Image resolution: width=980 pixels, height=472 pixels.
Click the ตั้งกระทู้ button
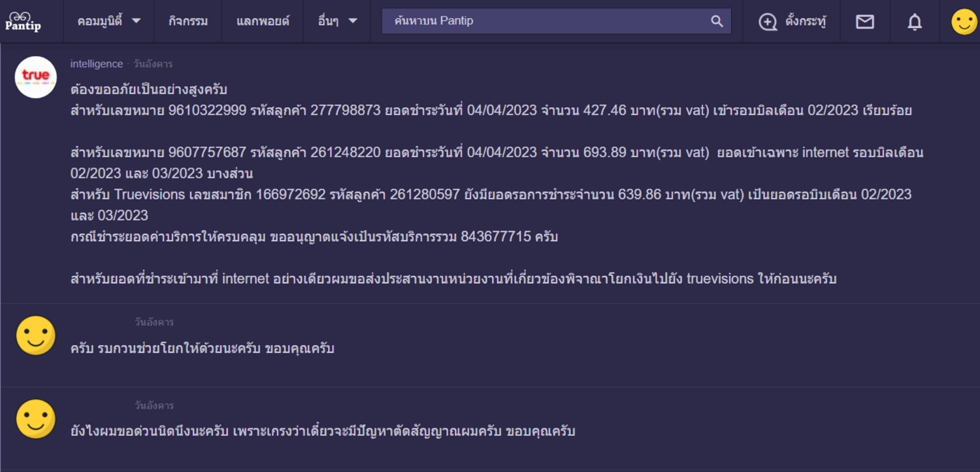(x=806, y=22)
